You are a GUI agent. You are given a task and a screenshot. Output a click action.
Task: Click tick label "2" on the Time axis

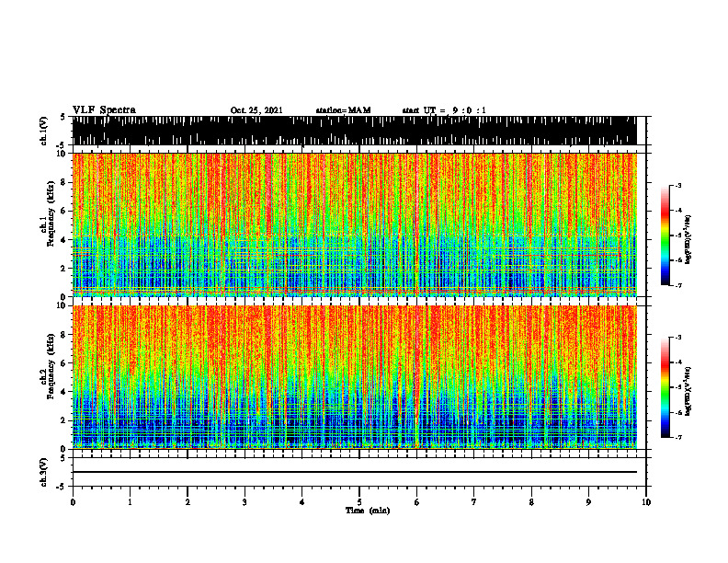click(x=188, y=502)
